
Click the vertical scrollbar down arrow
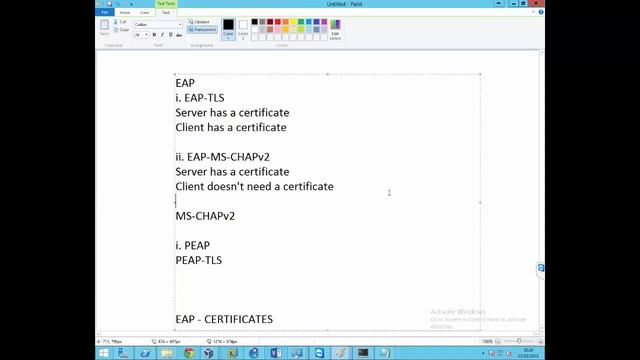542,328
